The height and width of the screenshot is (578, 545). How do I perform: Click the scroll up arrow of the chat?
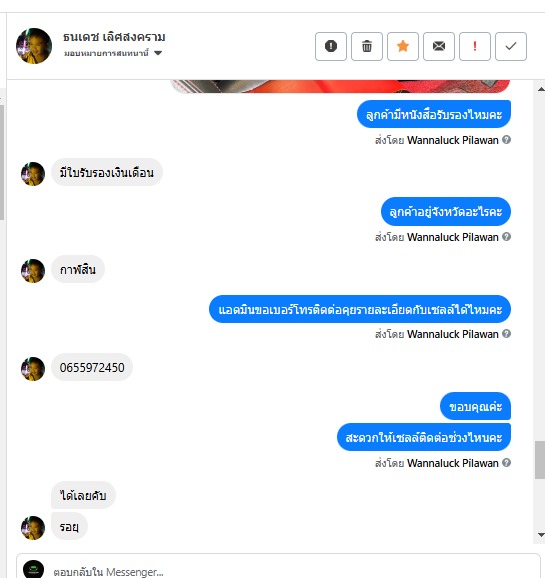click(541, 89)
